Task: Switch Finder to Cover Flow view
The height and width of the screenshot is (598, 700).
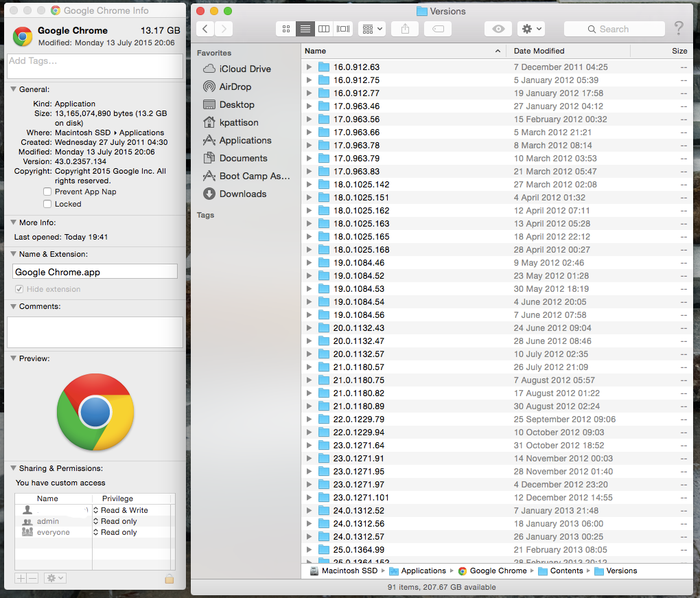Action: (343, 29)
